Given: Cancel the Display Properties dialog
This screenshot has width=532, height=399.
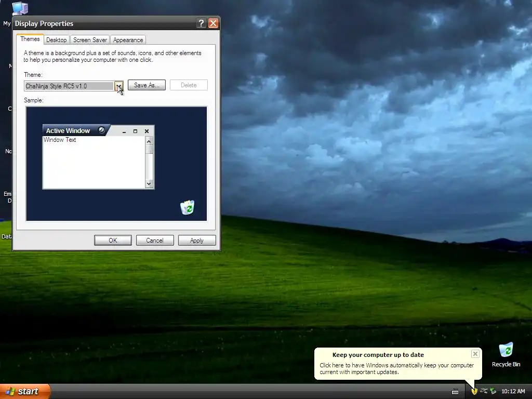Looking at the screenshot, I should click(x=155, y=240).
